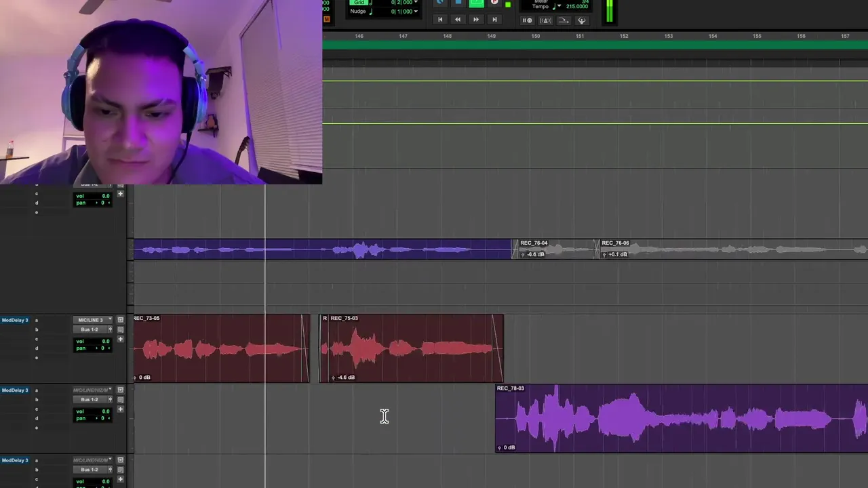Click bar 154 on the timeline ruler
Screen dimensions: 868x488
tap(713, 36)
